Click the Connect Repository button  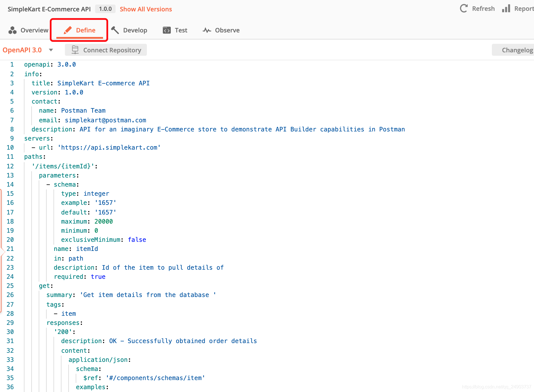(106, 50)
